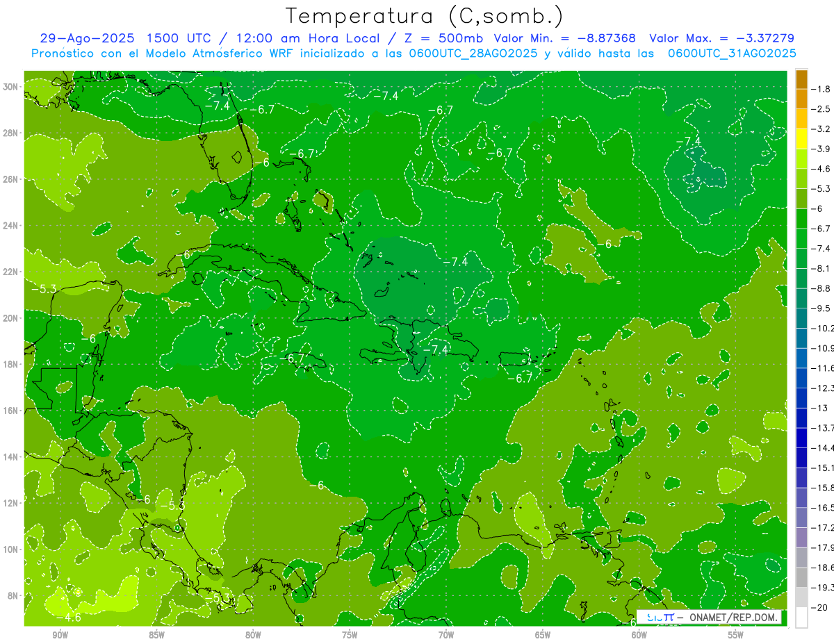Click the '80W' longitude axis label
Image resolution: width=834 pixels, height=644 pixels.
(253, 634)
